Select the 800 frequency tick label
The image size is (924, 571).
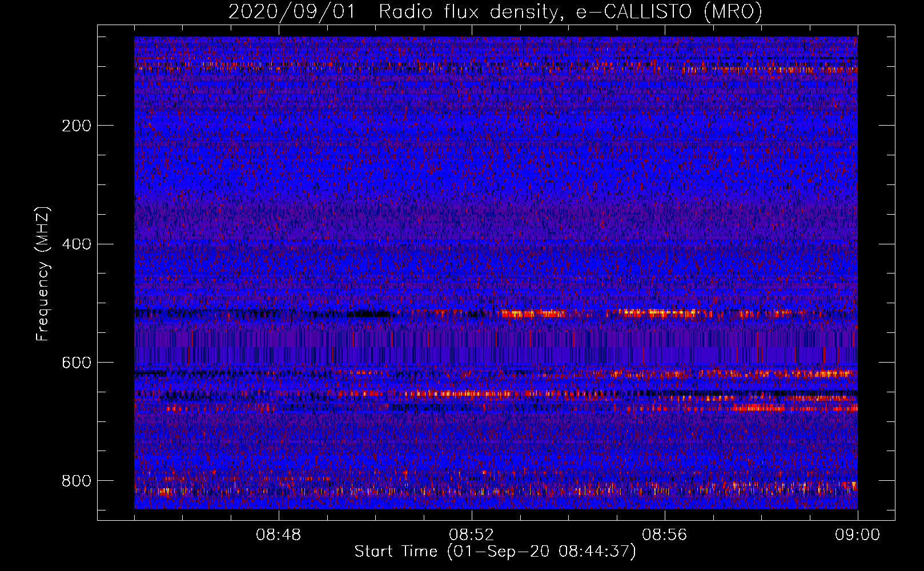point(77,481)
